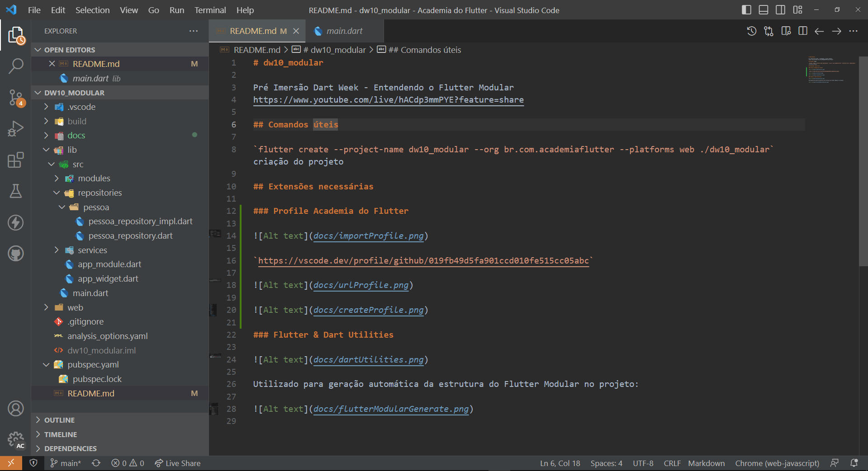This screenshot has width=868, height=471.
Task: Open the YouTube link on line 4
Action: 388,100
